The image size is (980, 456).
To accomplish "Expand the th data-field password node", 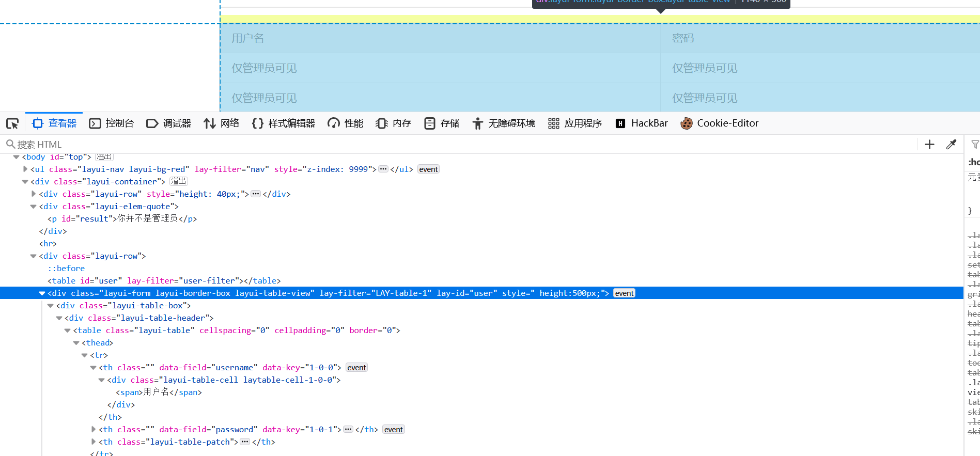I will [94, 429].
